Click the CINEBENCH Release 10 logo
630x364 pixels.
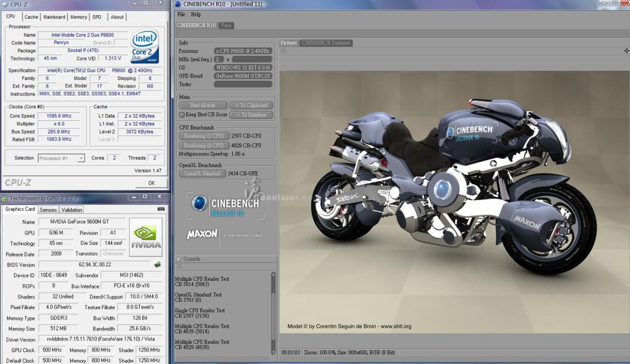pos(226,205)
